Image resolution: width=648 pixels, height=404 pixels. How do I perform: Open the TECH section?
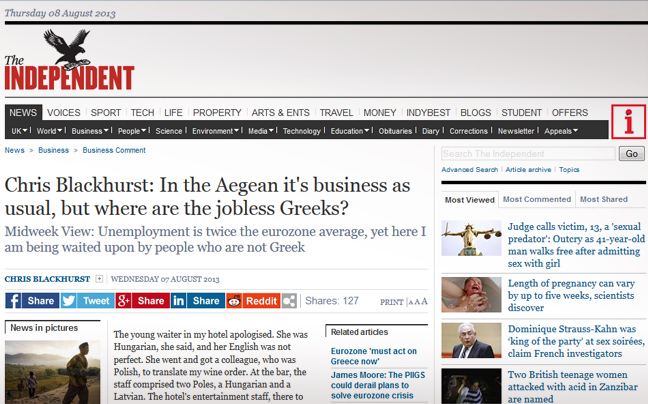(x=143, y=113)
